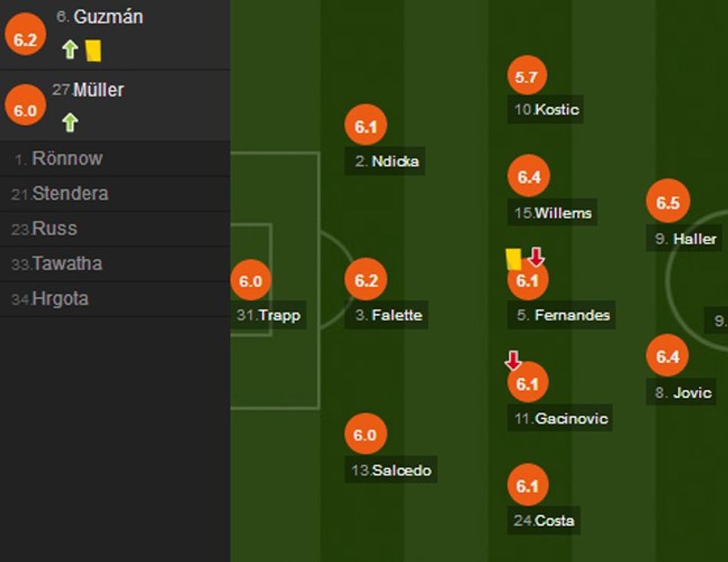Open player Ndicka's name label

386,161
